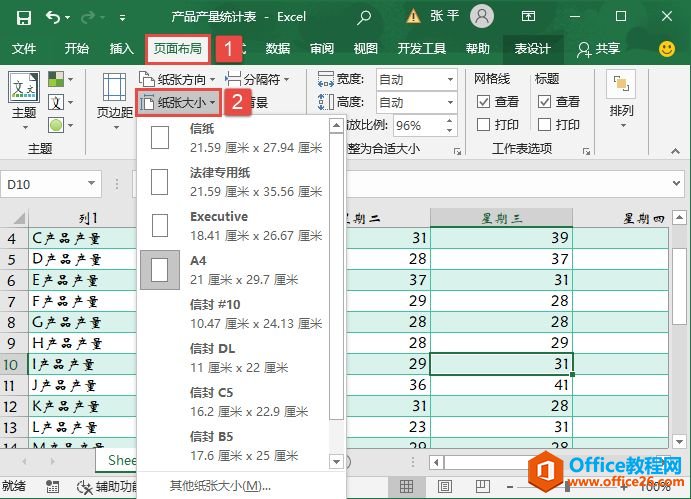691x499 pixels.
Task: Click the worksheet vertical scroll down arrow
Action: click(679, 441)
